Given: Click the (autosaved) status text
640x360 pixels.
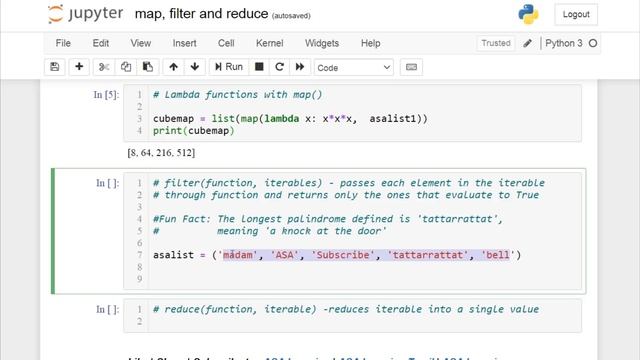Looking at the screenshot, I should pyautogui.click(x=291, y=16).
